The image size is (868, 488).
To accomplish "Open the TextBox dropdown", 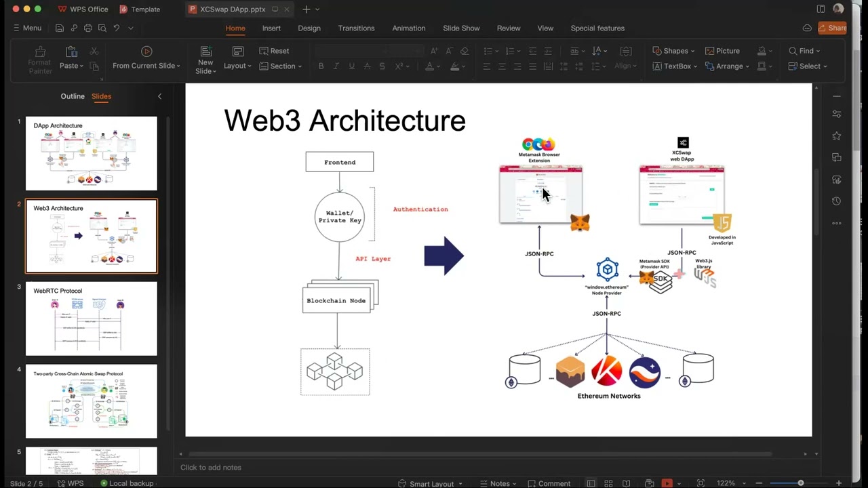I will 675,66.
